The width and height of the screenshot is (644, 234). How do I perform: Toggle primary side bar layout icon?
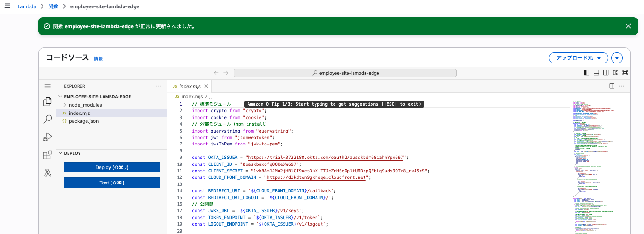click(587, 73)
